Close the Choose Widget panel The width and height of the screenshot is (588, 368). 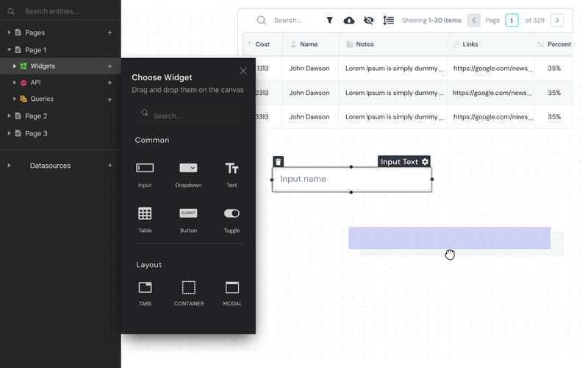coord(243,71)
